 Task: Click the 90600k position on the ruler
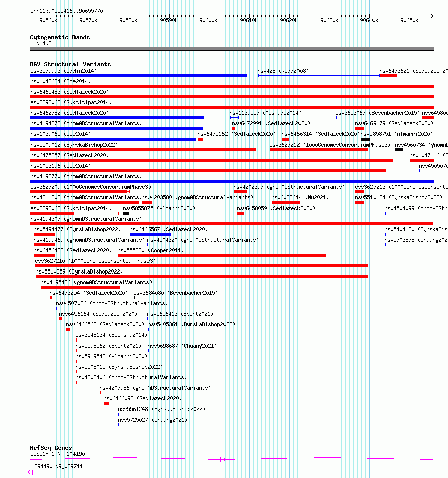[208, 21]
